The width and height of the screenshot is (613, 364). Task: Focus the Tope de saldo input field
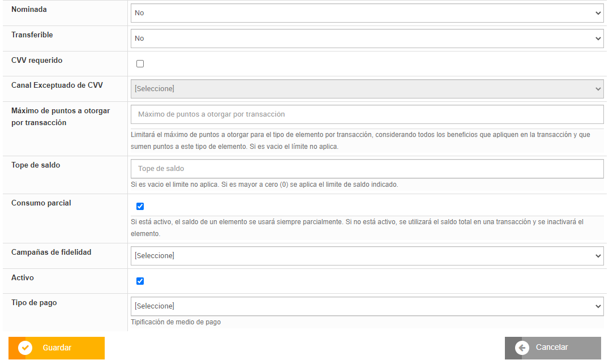click(367, 169)
